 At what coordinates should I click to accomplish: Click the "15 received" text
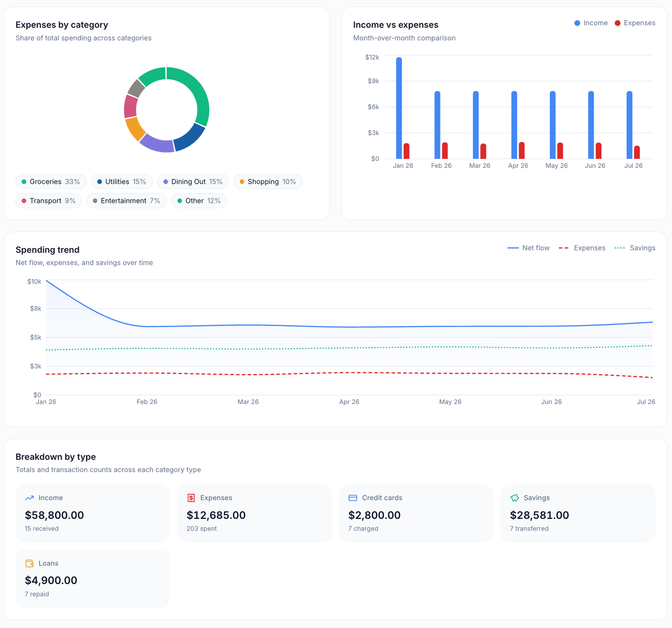42,529
